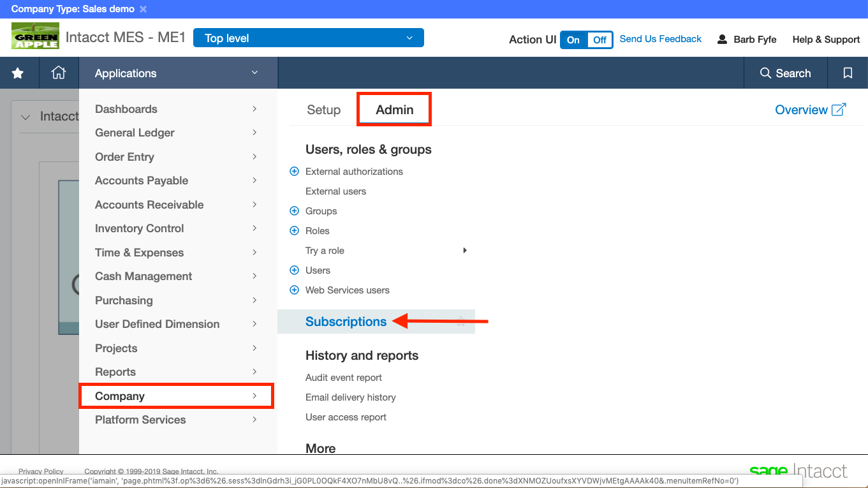
Task: Open Web Services users
Action: (348, 290)
